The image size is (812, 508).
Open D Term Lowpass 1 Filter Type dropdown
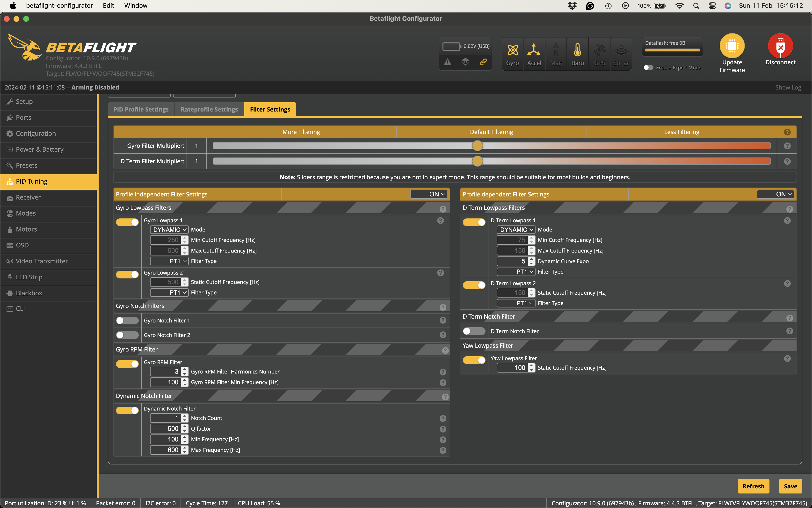click(x=516, y=272)
